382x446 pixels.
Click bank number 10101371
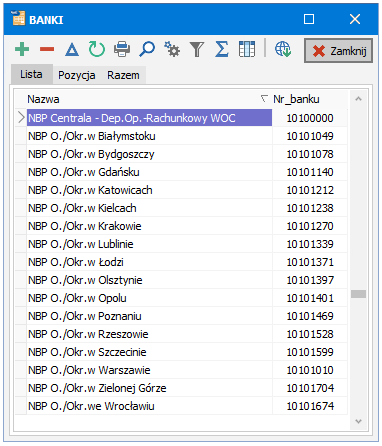point(310,262)
